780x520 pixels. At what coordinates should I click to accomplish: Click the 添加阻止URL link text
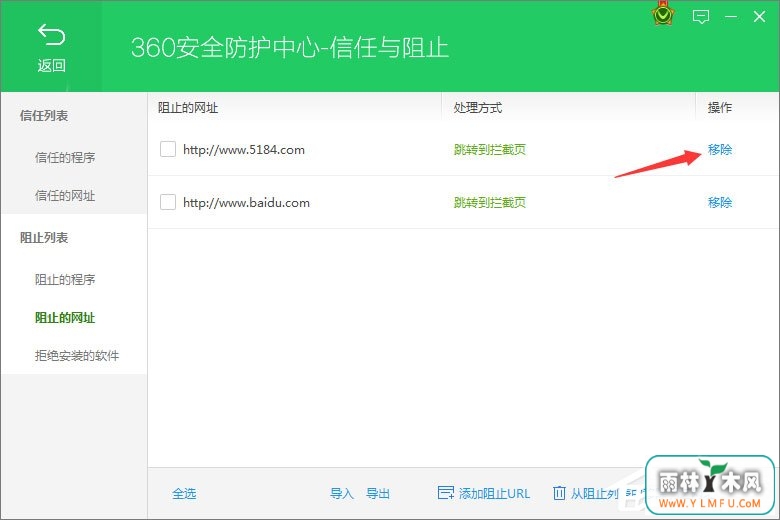pyautogui.click(x=494, y=494)
